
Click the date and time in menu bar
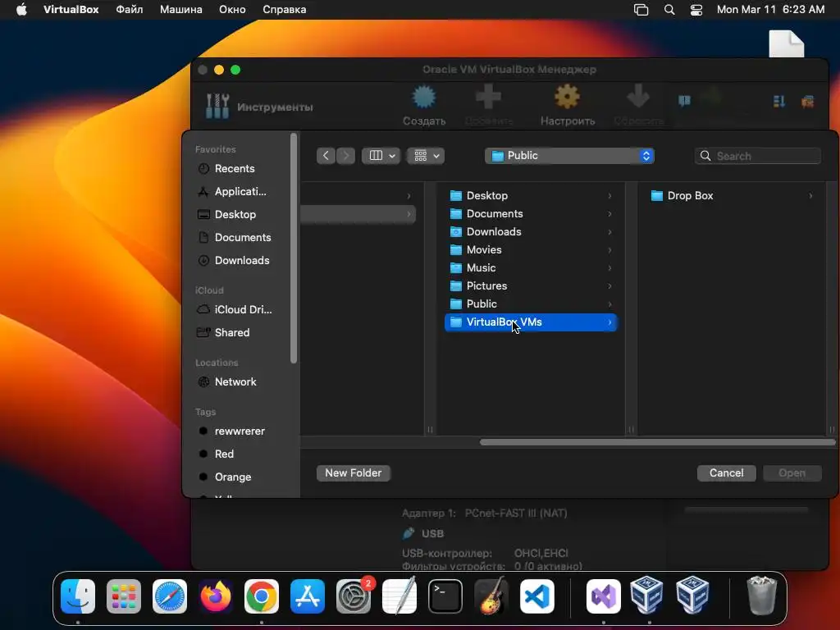click(770, 10)
